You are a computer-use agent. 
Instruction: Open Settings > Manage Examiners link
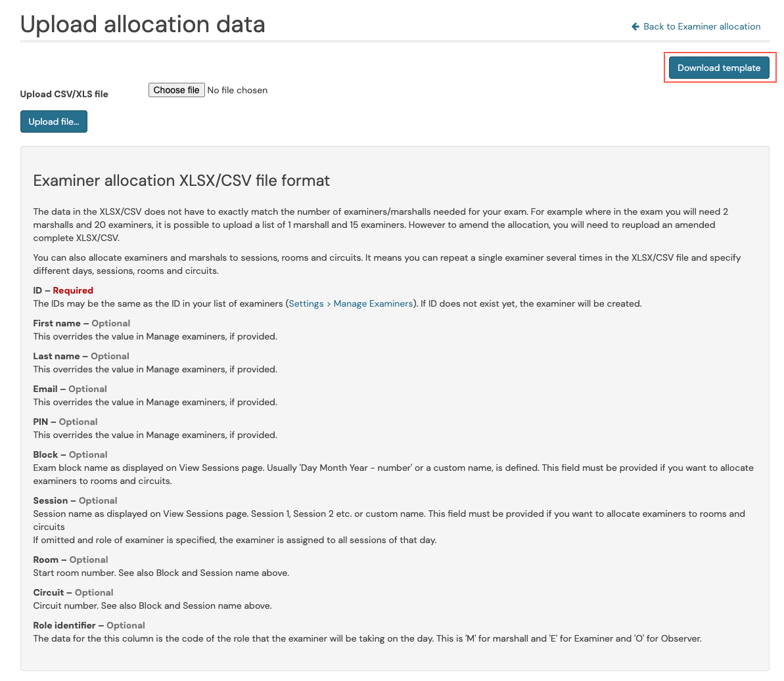[351, 304]
